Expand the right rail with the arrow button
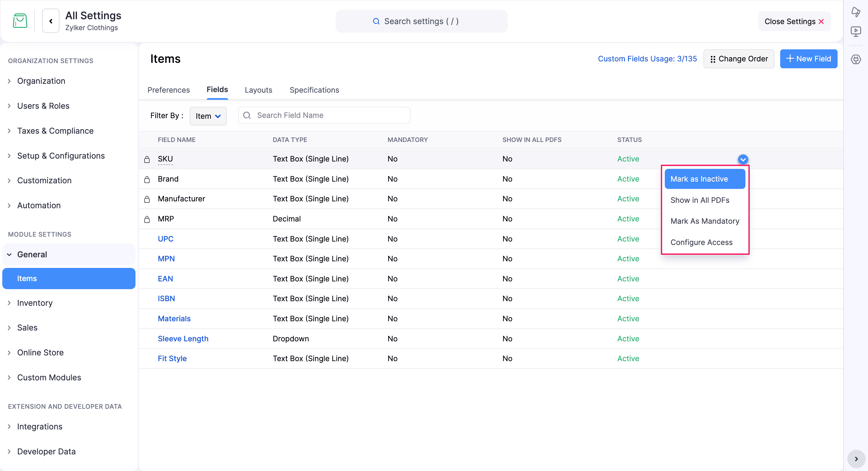This screenshot has width=868, height=471. 856,459
